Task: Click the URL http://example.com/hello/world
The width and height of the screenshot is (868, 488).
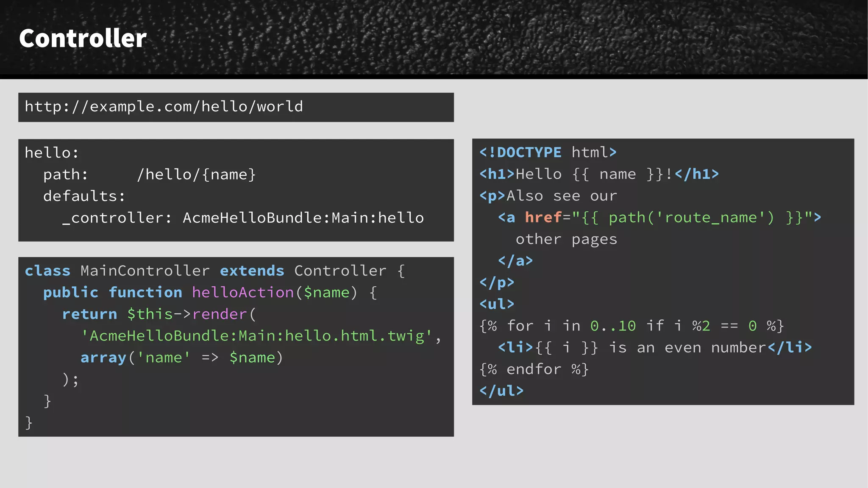Action: 164,107
